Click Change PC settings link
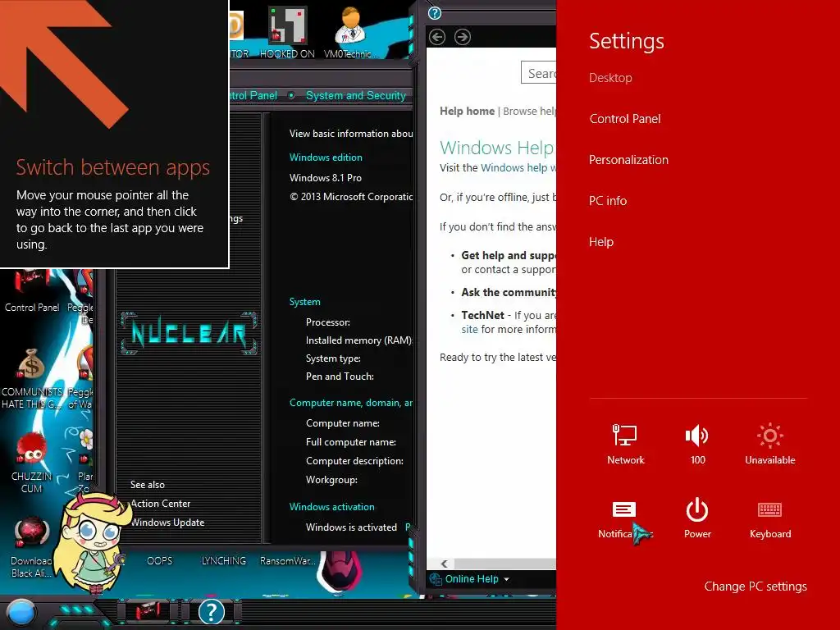 coord(756,587)
